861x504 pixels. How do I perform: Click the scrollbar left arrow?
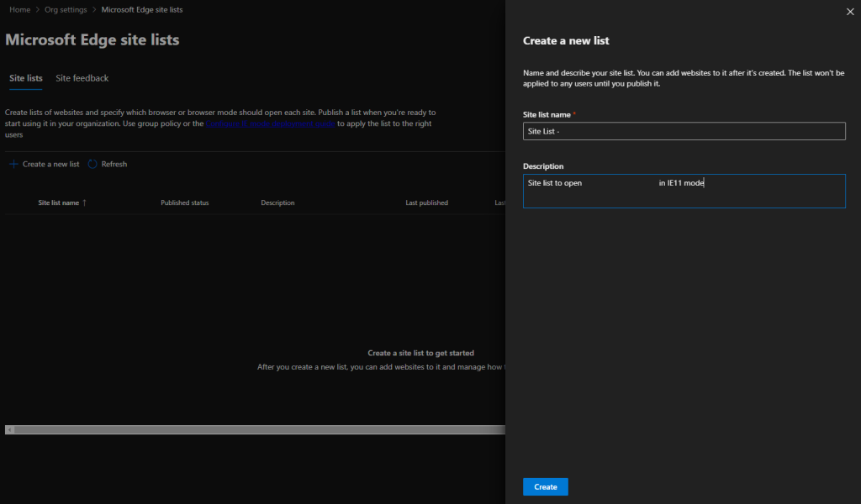point(9,430)
